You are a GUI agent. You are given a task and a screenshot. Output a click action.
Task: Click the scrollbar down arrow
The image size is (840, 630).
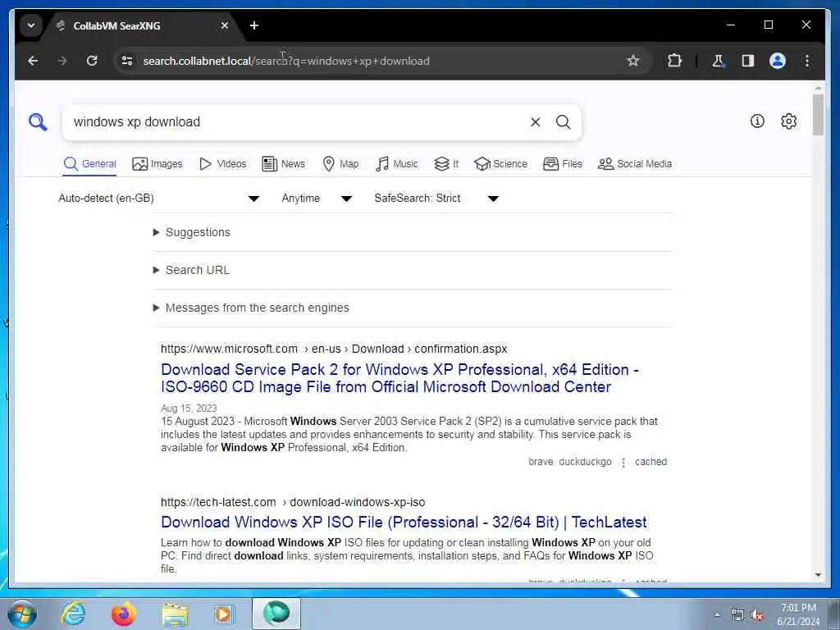[x=818, y=575]
